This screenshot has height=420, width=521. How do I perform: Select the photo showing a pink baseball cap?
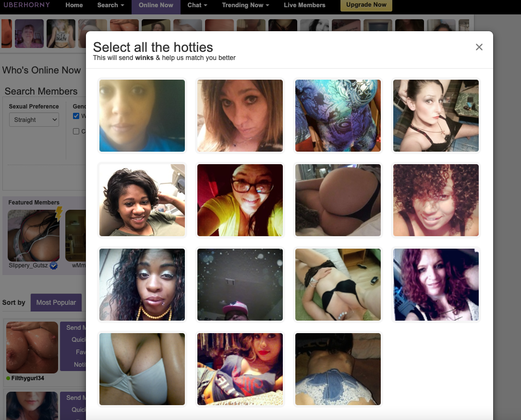click(x=240, y=285)
